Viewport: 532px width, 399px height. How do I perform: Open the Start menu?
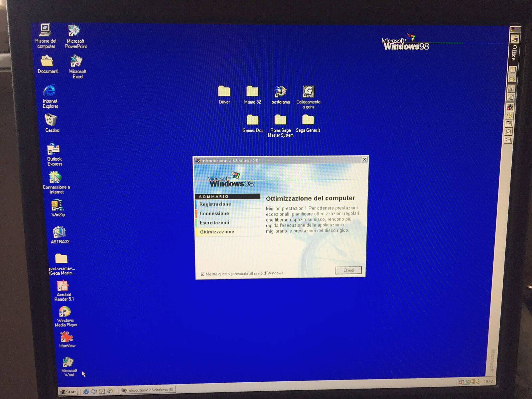click(68, 392)
